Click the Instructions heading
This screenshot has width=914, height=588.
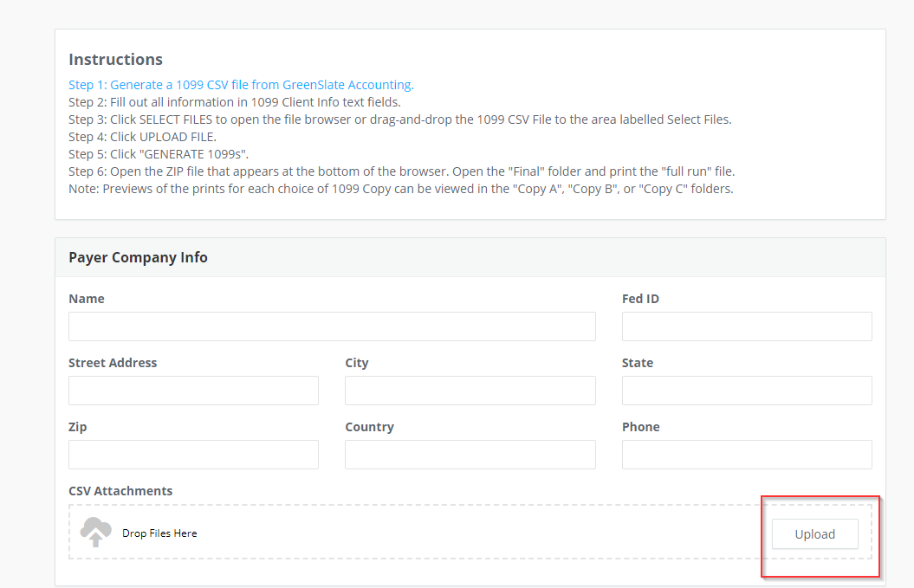[115, 60]
